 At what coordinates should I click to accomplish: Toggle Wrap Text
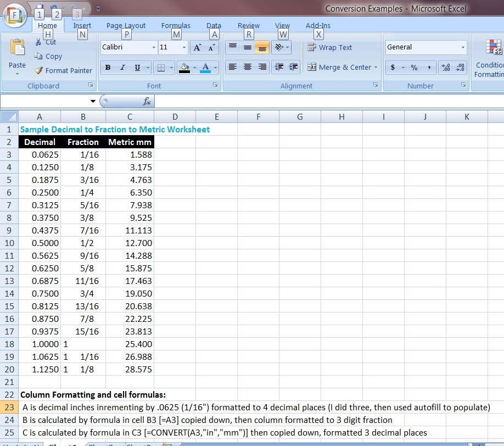click(330, 48)
